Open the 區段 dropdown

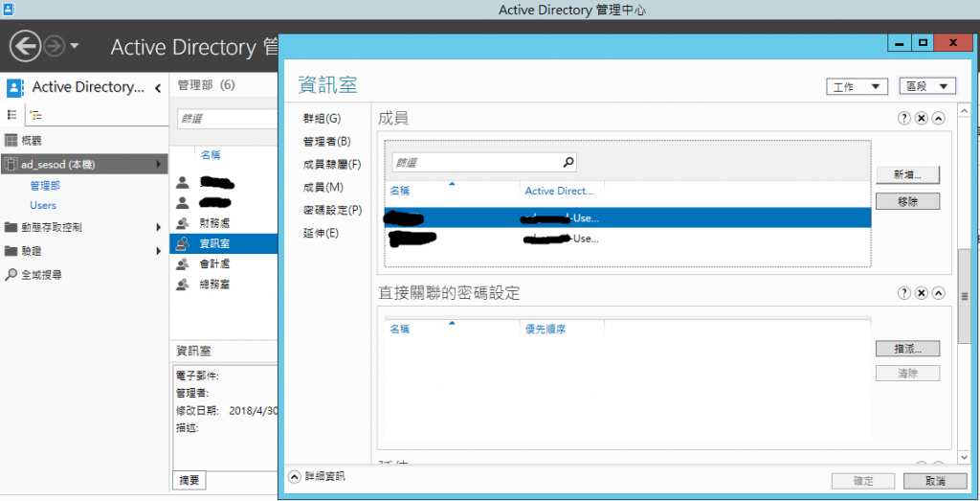pos(926,86)
